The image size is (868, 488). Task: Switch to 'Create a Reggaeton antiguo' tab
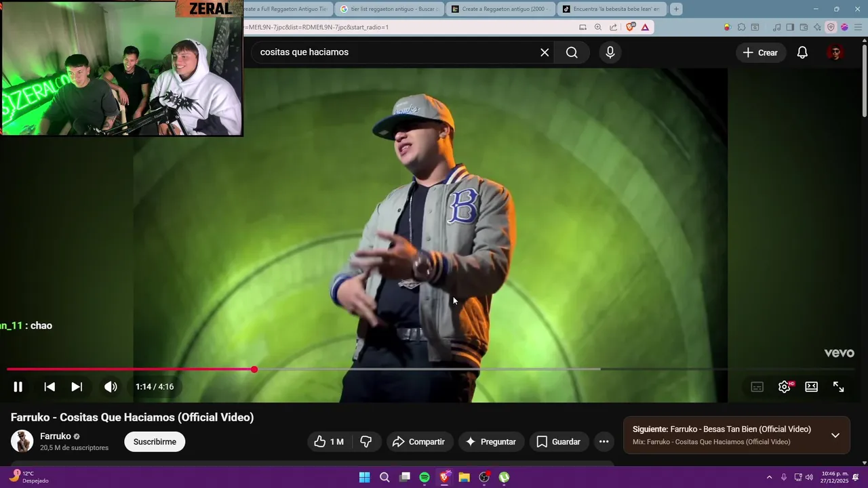click(x=501, y=9)
